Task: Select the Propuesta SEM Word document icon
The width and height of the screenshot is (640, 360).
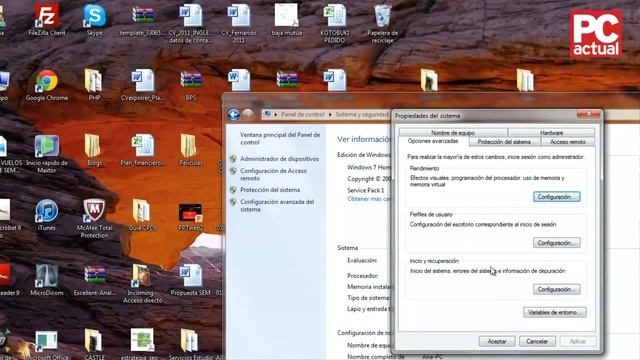Action: tap(191, 280)
